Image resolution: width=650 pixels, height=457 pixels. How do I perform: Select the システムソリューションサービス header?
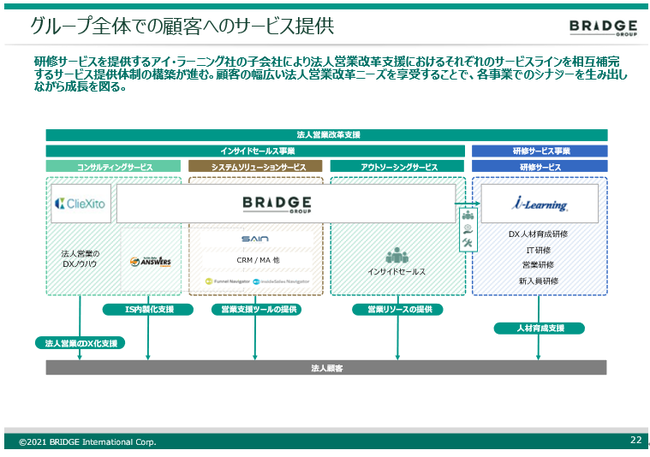click(x=255, y=167)
